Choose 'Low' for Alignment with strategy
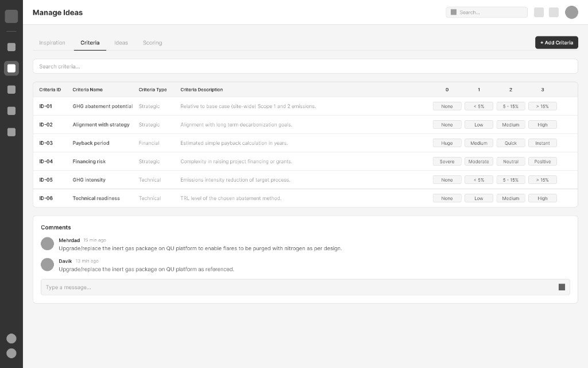This screenshot has width=588, height=368. 478,125
